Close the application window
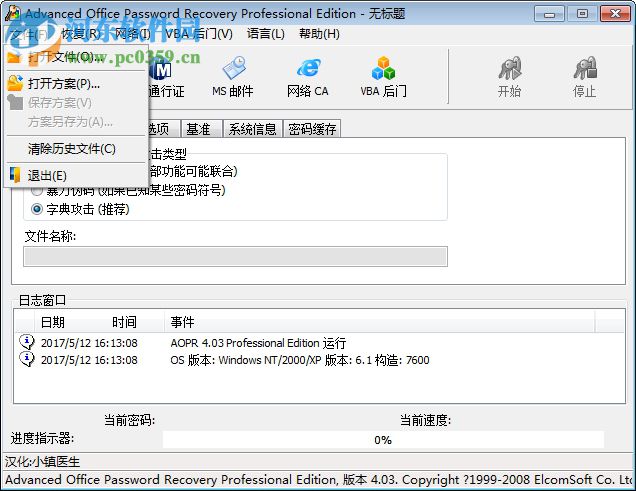Viewport: 636px width, 491px height. (x=615, y=14)
